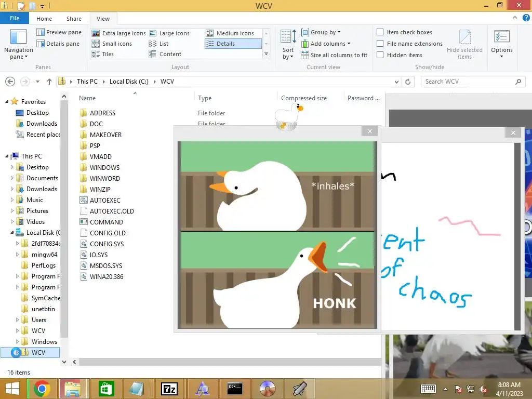This screenshot has height=399, width=532.
Task: Open 7-Zip from the taskbar
Action: click(x=169, y=389)
